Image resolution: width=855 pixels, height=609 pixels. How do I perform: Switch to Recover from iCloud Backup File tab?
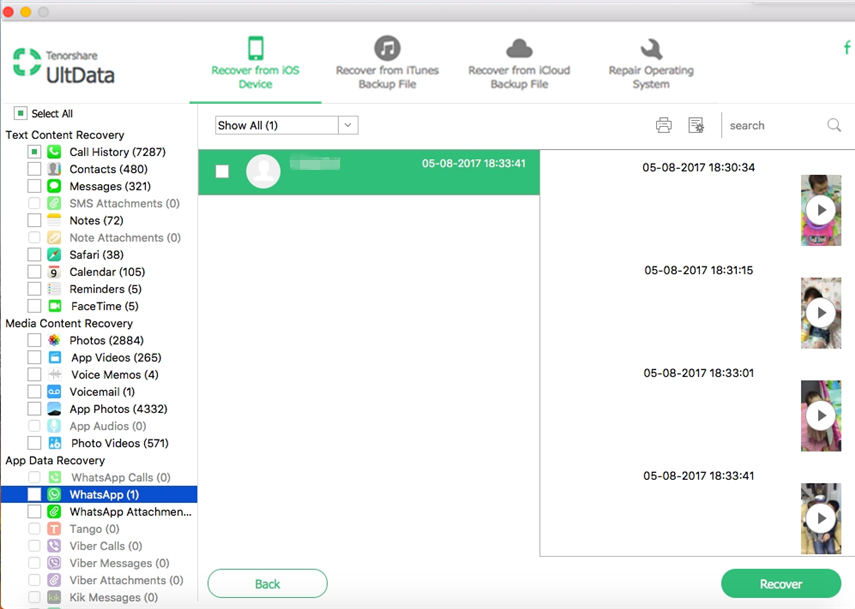(x=519, y=63)
